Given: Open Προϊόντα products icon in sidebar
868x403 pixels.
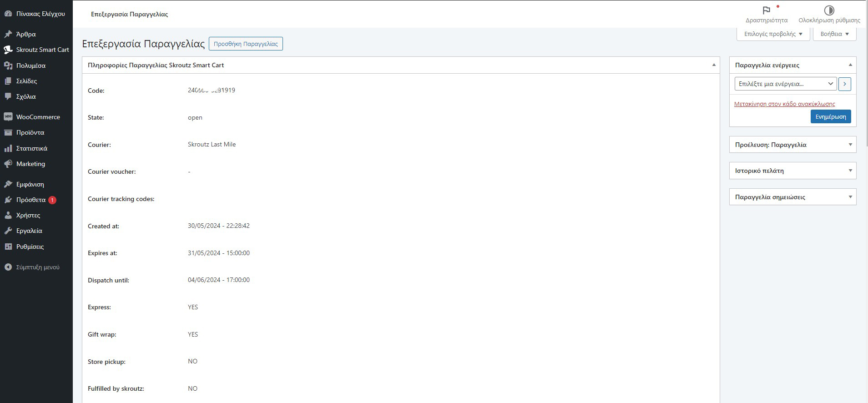Looking at the screenshot, I should (x=8, y=133).
